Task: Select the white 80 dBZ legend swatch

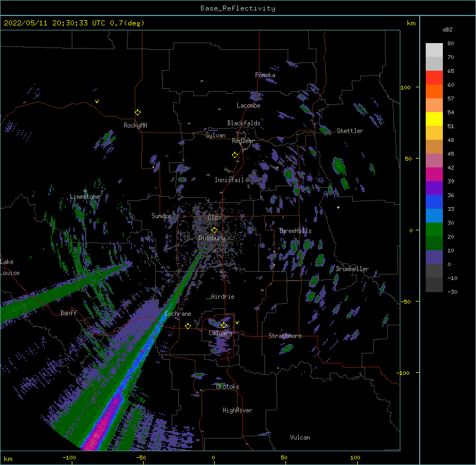Action: click(x=434, y=50)
